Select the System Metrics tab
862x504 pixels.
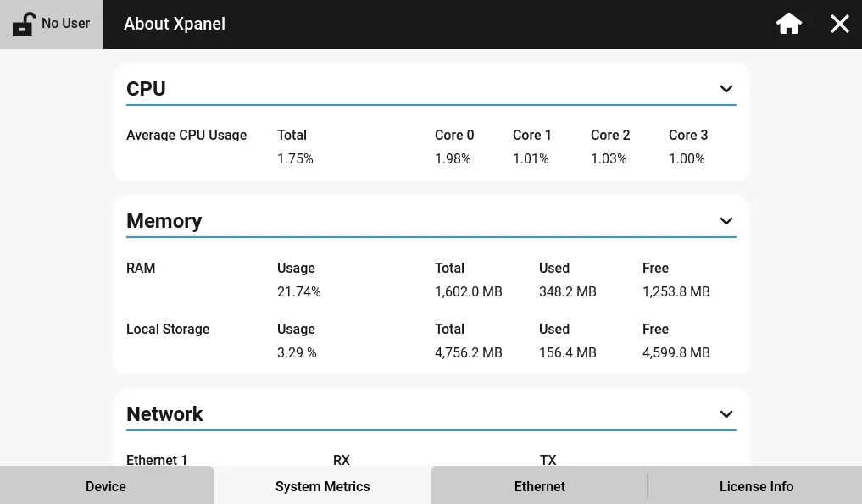pos(322,486)
